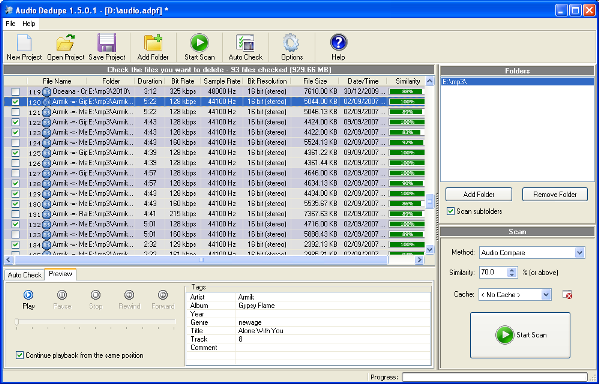The image size is (599, 384).
Task: Click the horizontal scrollbar thumb of the file list
Action: point(201,260)
